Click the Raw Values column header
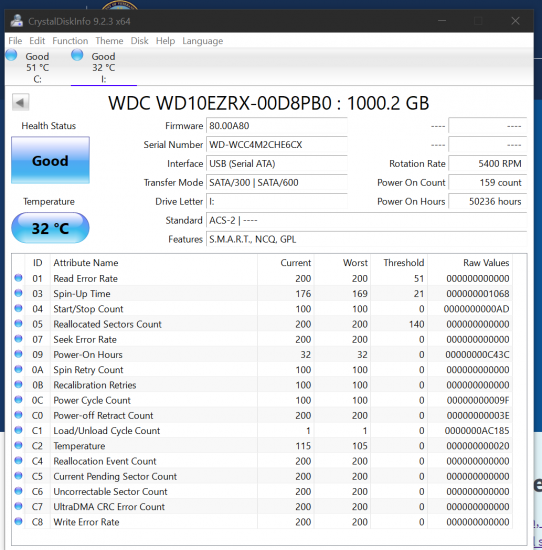This screenshot has width=542, height=550. pos(486,263)
